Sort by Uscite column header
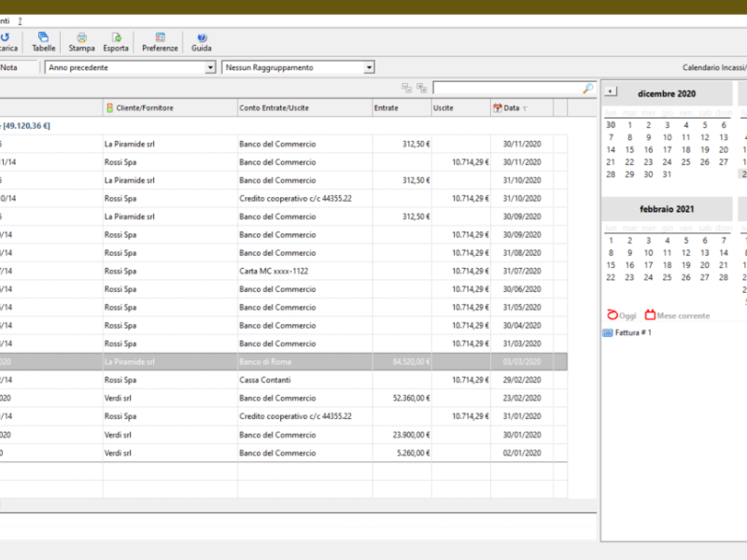The height and width of the screenshot is (560, 747). [460, 107]
